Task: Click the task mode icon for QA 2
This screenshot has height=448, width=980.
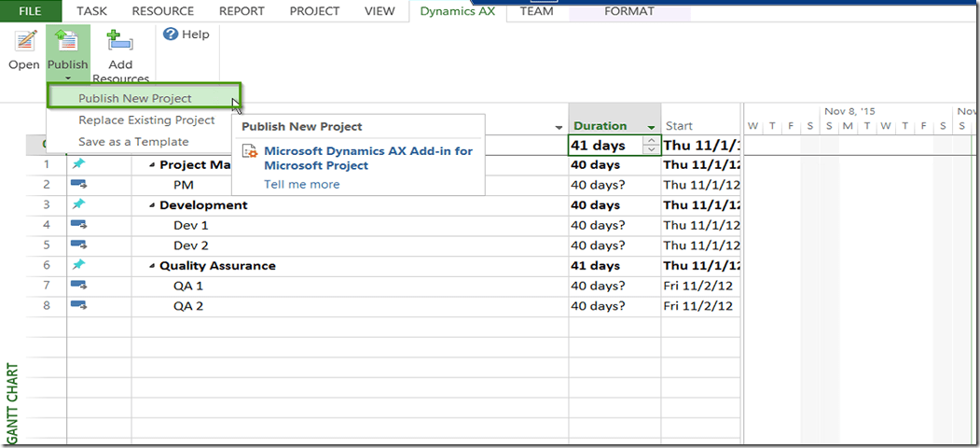Action: pos(78,305)
